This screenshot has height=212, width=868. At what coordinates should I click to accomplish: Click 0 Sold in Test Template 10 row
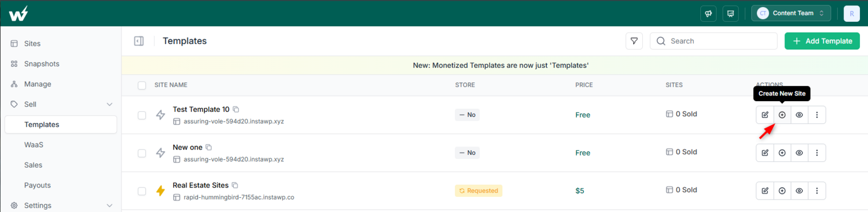(x=681, y=114)
